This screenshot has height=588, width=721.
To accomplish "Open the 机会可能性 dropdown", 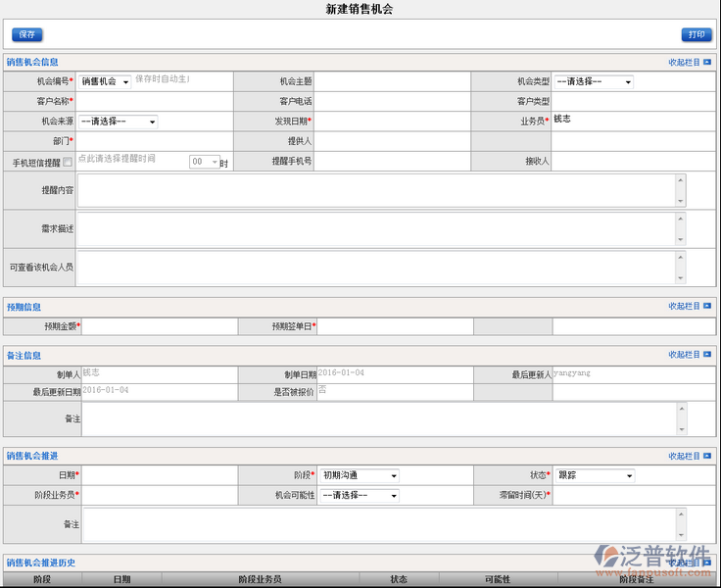I will [360, 496].
